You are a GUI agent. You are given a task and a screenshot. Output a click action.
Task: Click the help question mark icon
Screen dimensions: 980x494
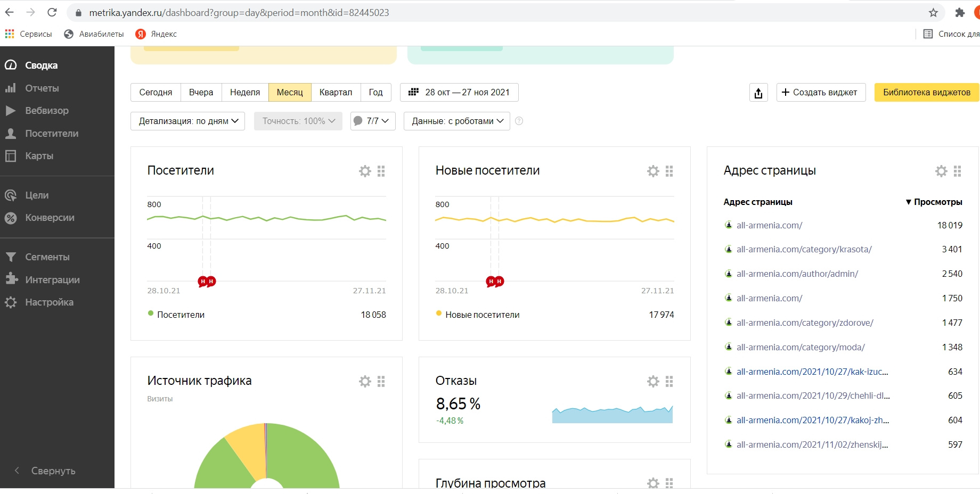519,121
